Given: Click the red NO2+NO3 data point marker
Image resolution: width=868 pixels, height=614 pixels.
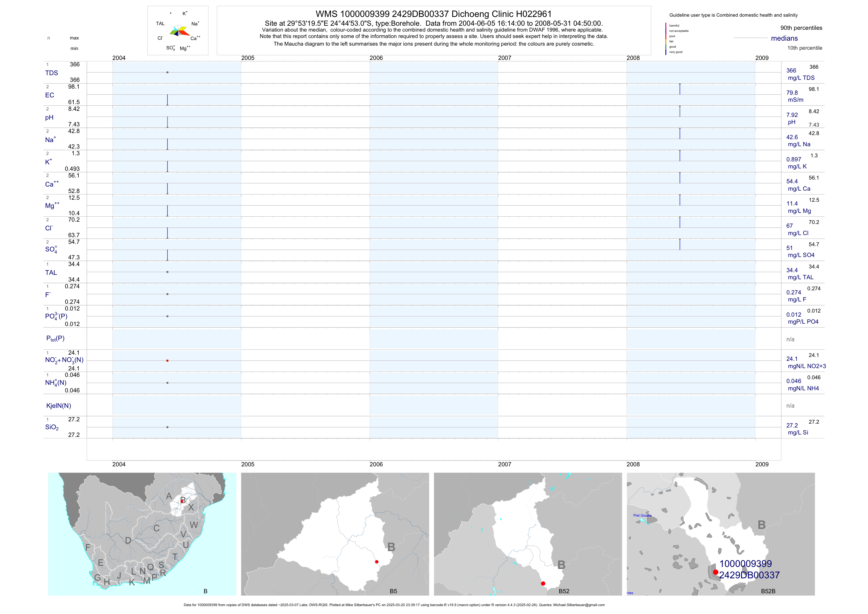Looking at the screenshot, I should tap(168, 361).
